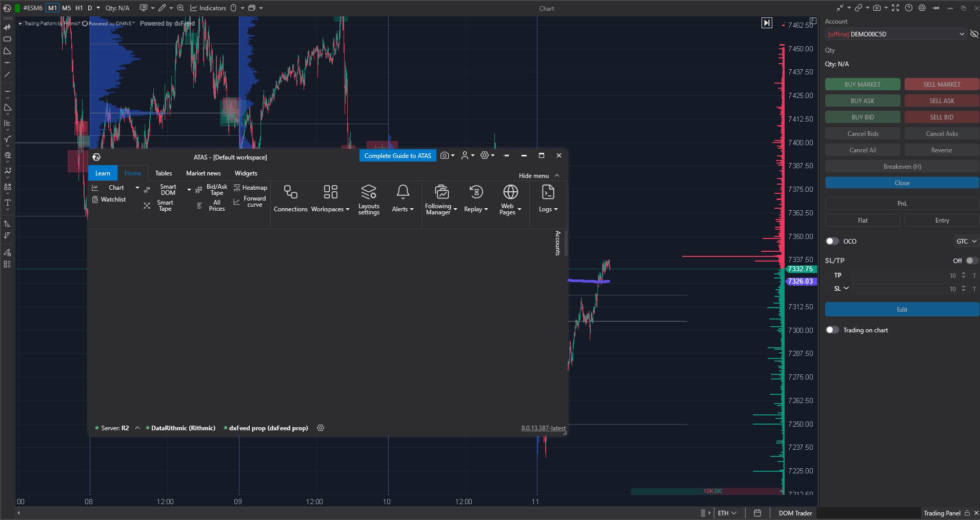Click the chart link chain icon
This screenshot has width=980, height=520.
point(858,8)
